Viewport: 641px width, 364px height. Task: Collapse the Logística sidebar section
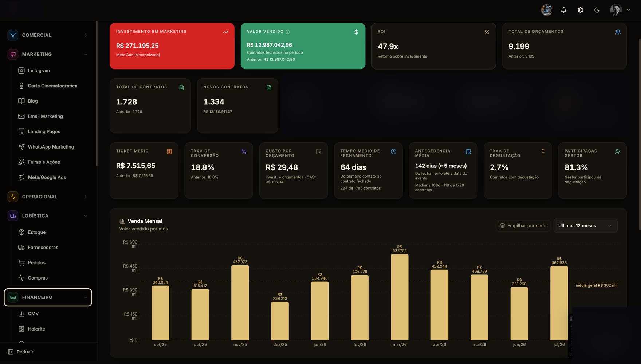(48, 216)
